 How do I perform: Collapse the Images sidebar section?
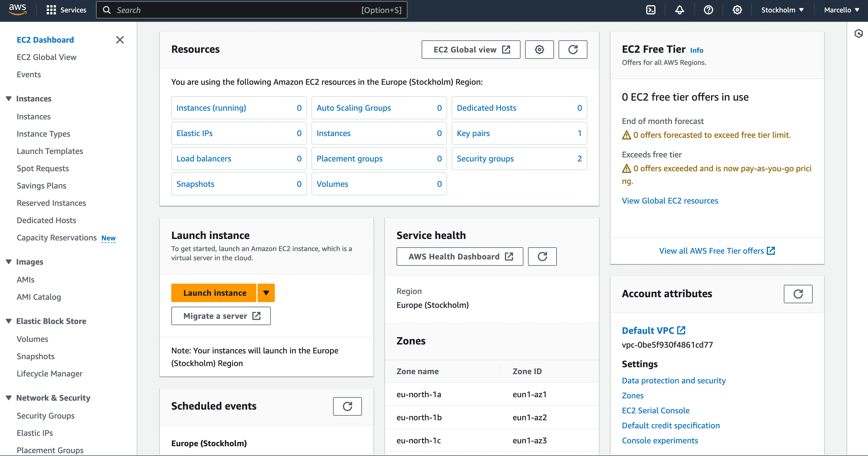[x=9, y=262]
